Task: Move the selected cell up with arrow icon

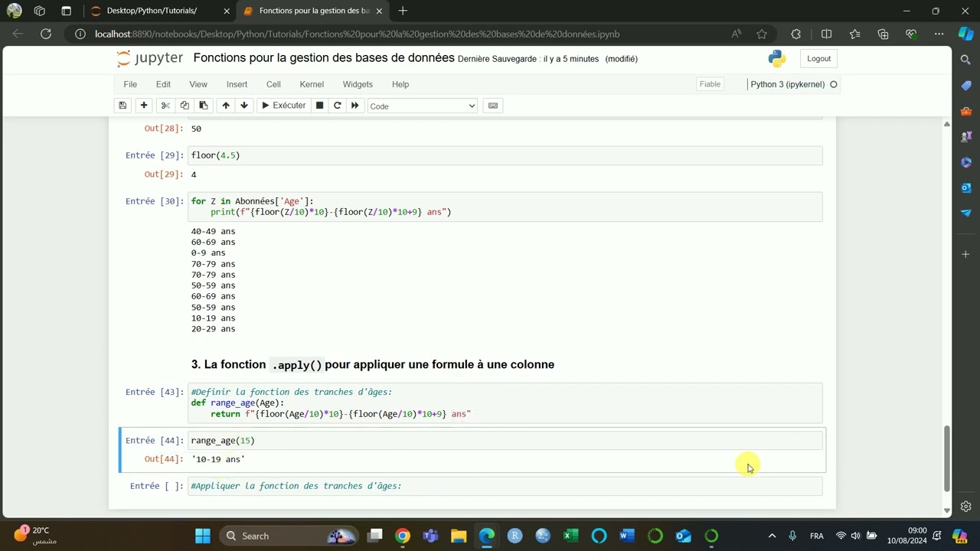Action: pos(226,106)
